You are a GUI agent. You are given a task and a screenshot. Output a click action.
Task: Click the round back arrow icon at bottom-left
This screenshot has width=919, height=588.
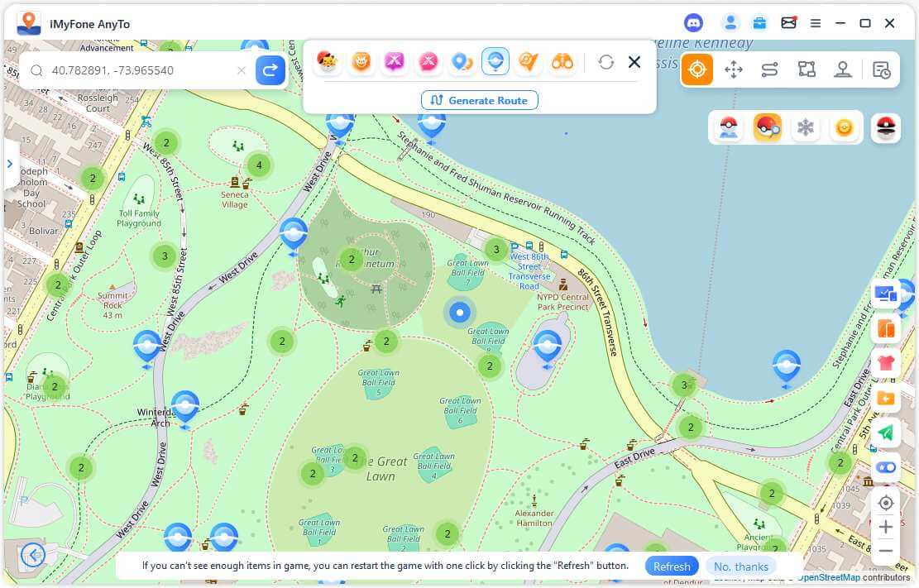[x=33, y=554]
